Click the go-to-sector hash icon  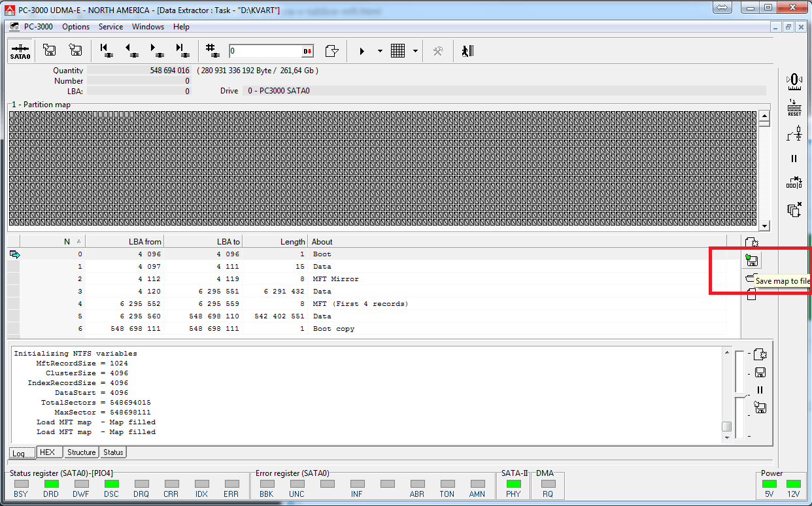pos(211,51)
